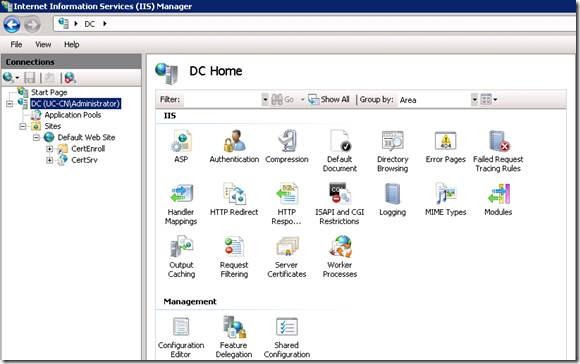The height and width of the screenshot is (364, 580).
Task: Click the server icon in address bar
Action: pyautogui.click(x=64, y=23)
